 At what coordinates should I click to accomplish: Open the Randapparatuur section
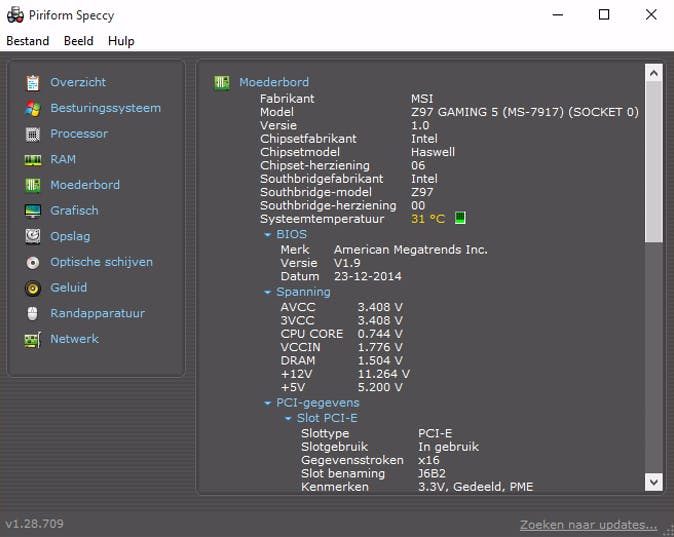(x=97, y=313)
